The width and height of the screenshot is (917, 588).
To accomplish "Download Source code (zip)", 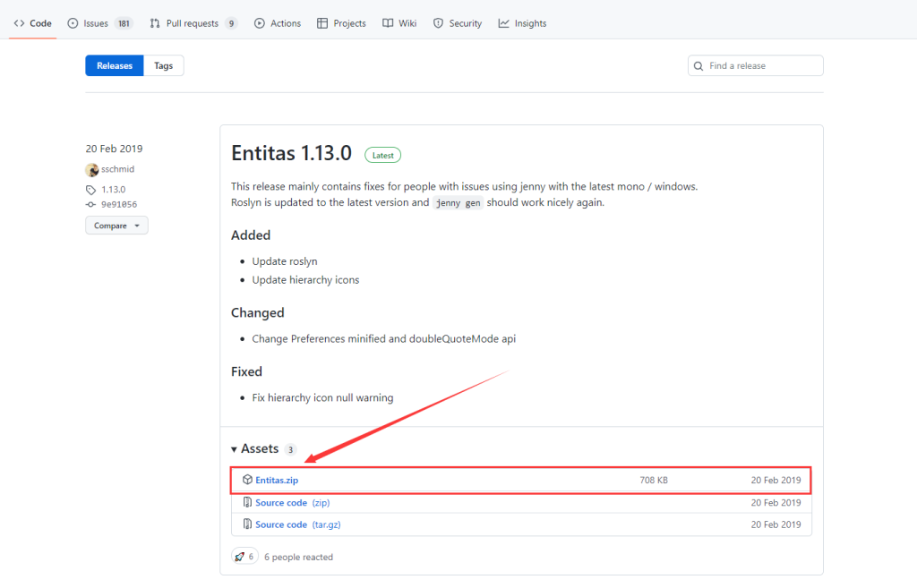I will 293,503.
